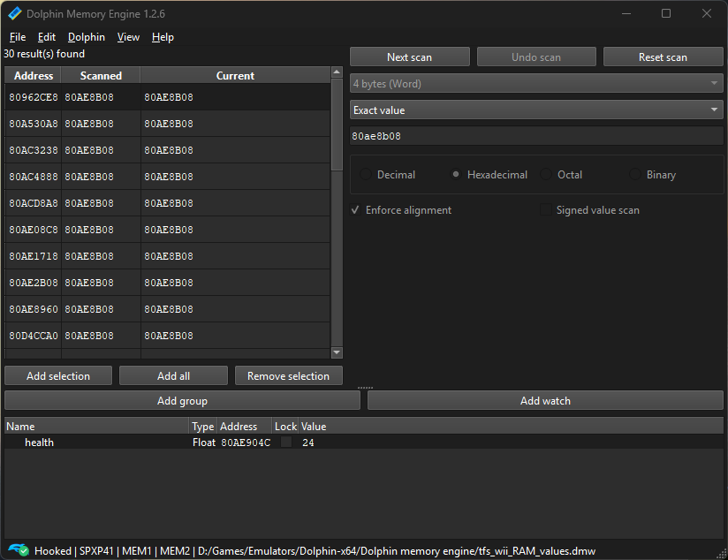Sort results by Address column header
Viewport: 728px width, 560px height.
34,76
